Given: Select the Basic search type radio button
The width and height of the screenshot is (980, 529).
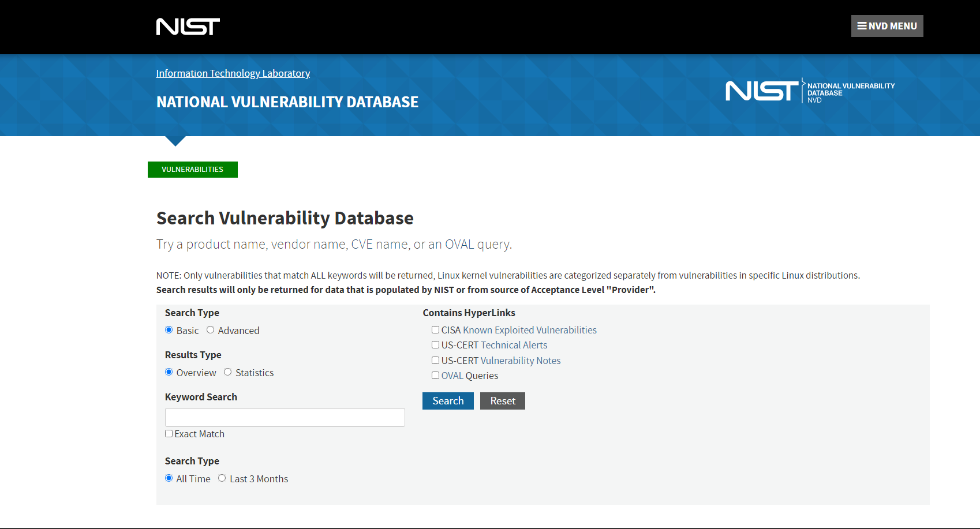Looking at the screenshot, I should point(169,330).
